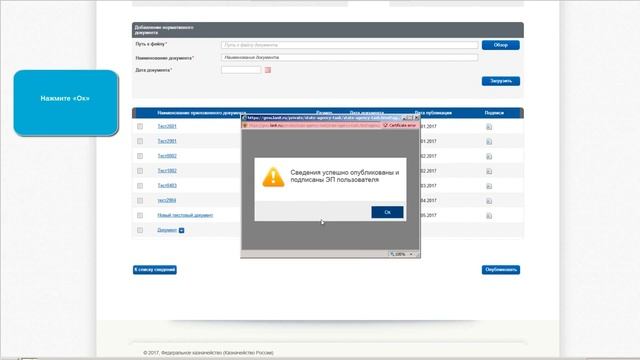Expand the blue arrow beside Документ
The width and height of the screenshot is (640, 360).
(x=182, y=231)
